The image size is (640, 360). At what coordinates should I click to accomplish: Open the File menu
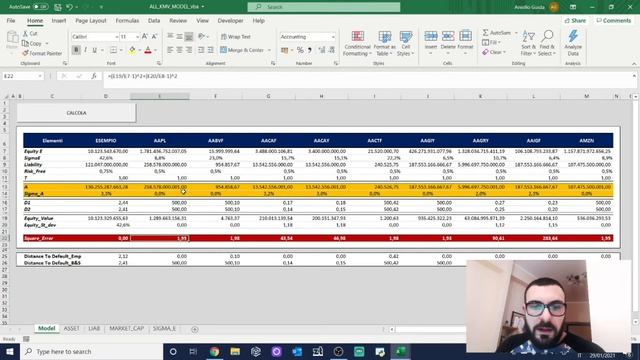(x=11, y=20)
